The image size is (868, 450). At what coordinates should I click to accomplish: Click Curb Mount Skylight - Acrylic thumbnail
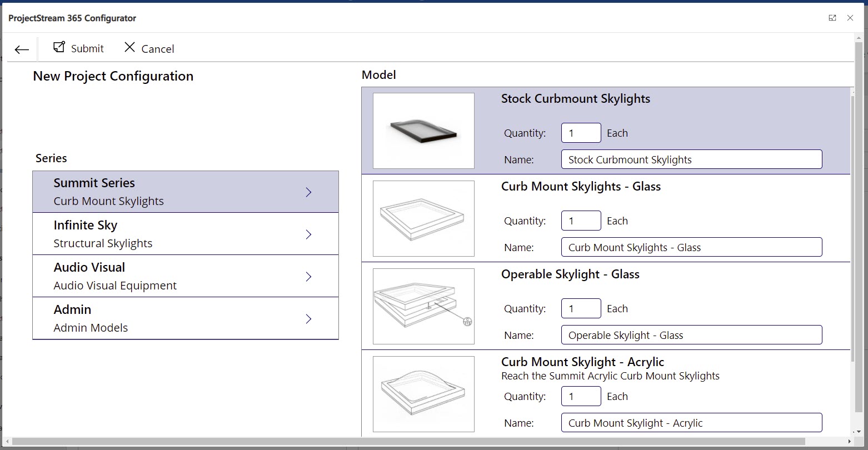click(x=423, y=394)
